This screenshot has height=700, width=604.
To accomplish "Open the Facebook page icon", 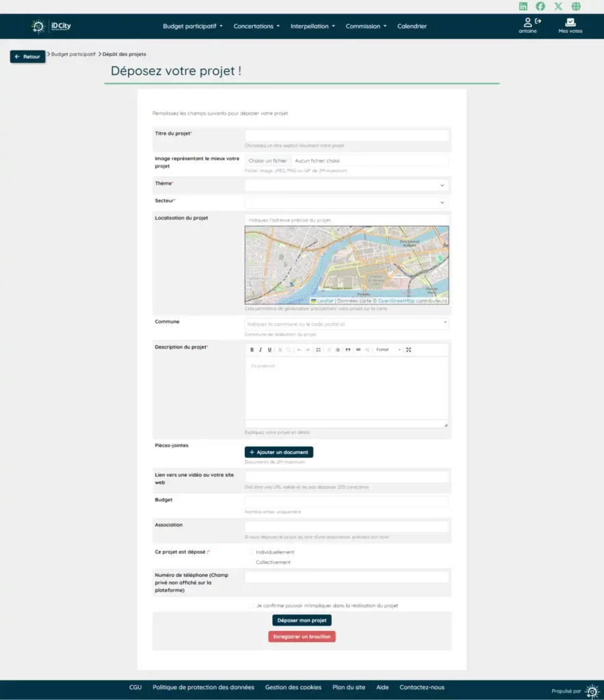I will click(x=540, y=6).
